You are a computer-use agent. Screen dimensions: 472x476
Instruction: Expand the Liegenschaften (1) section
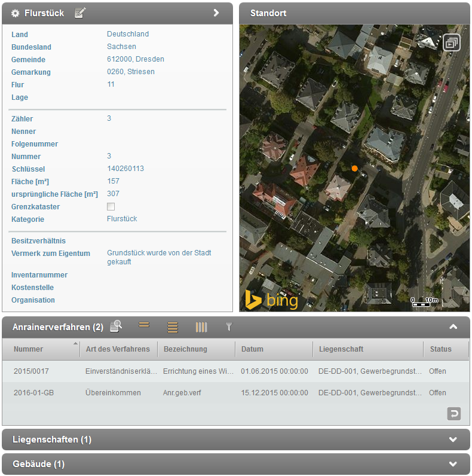tap(453, 440)
